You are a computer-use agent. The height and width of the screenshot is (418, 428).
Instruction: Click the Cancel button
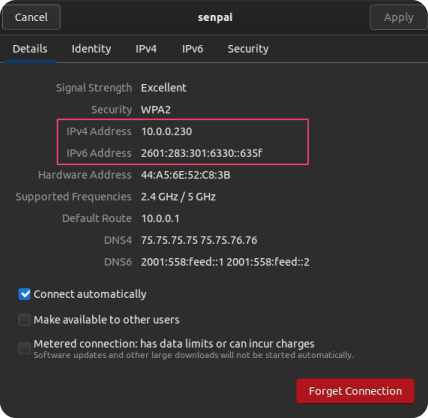click(31, 17)
